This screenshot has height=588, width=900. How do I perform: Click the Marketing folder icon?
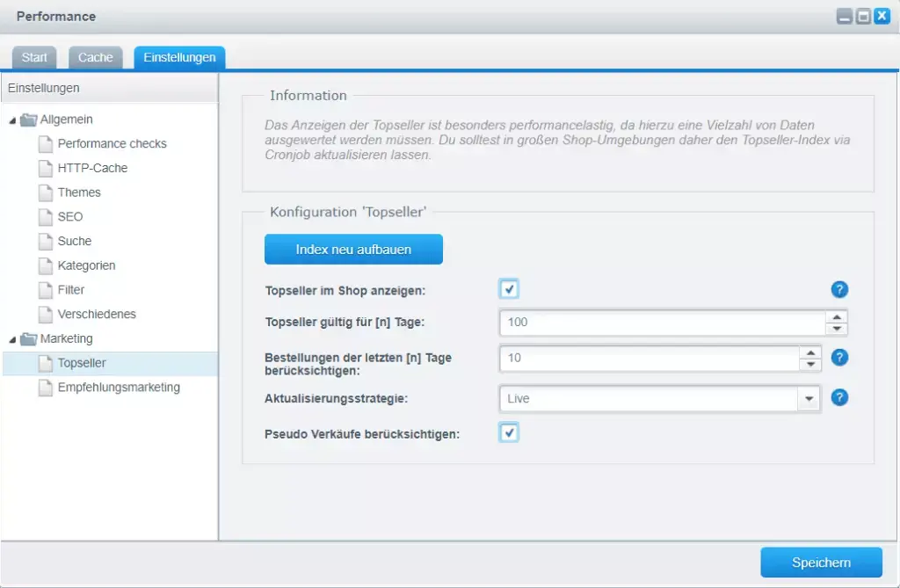[28, 338]
